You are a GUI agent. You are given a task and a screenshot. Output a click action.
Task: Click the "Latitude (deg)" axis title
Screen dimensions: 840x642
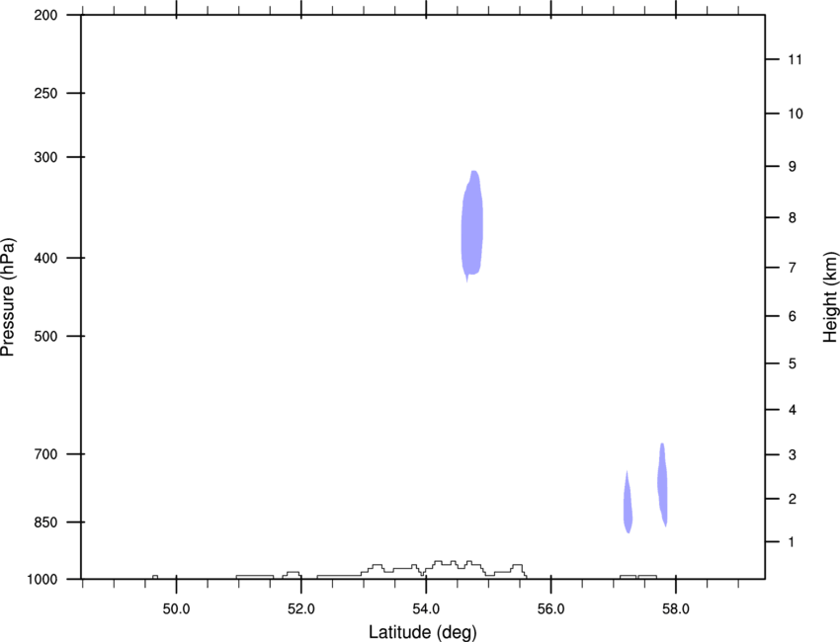423,632
